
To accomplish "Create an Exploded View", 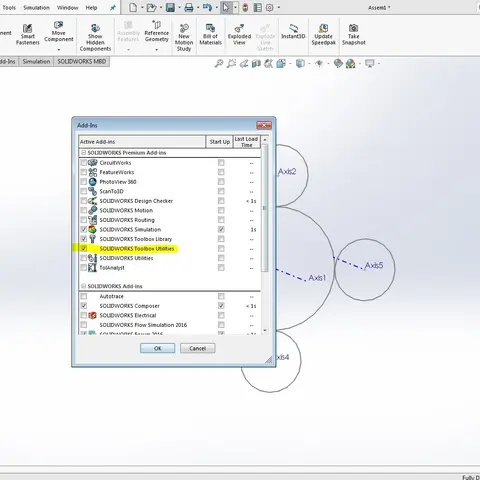I will click(239, 34).
